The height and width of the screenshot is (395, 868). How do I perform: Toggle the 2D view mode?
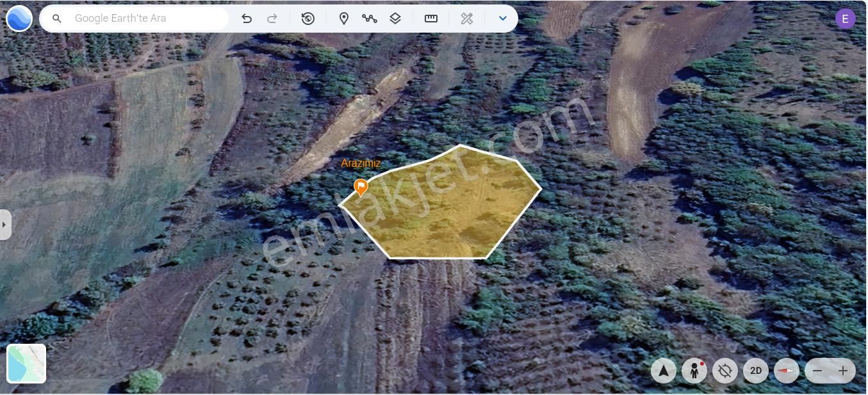click(756, 370)
